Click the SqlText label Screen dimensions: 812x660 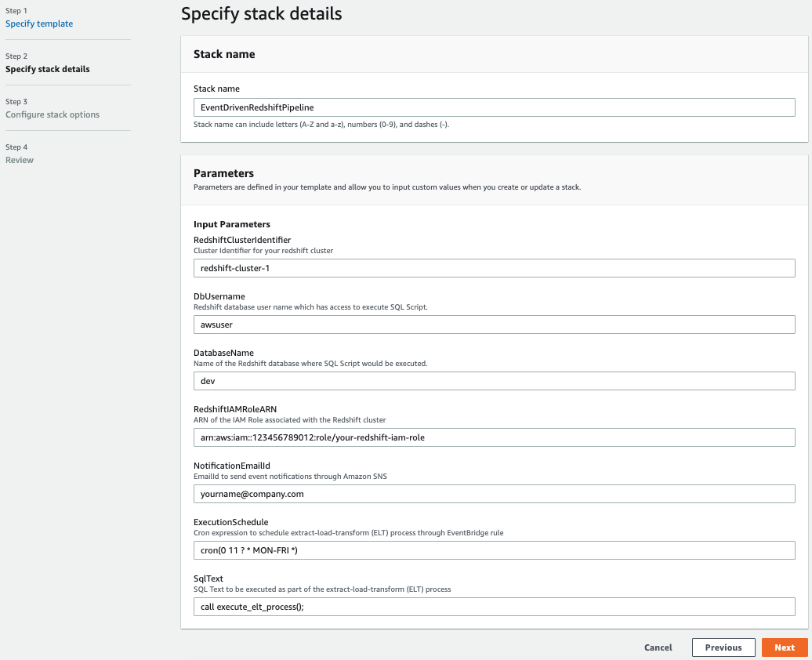tap(208, 578)
